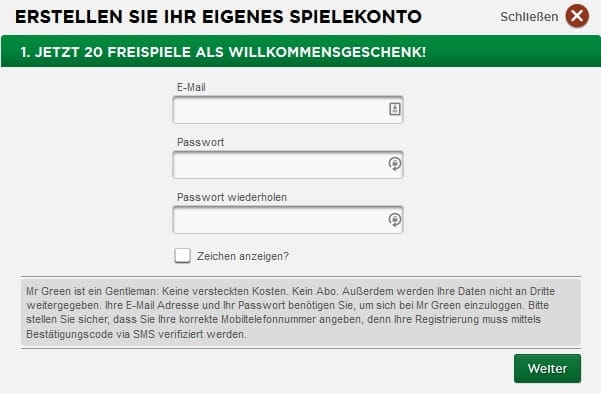Click the green '20 Freispiele' step banner
This screenshot has height=394, width=601.
(301, 51)
